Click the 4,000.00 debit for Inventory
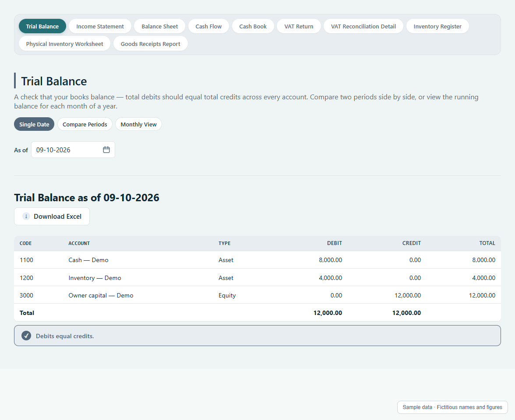Image resolution: width=515 pixels, height=420 pixels. coord(330,277)
